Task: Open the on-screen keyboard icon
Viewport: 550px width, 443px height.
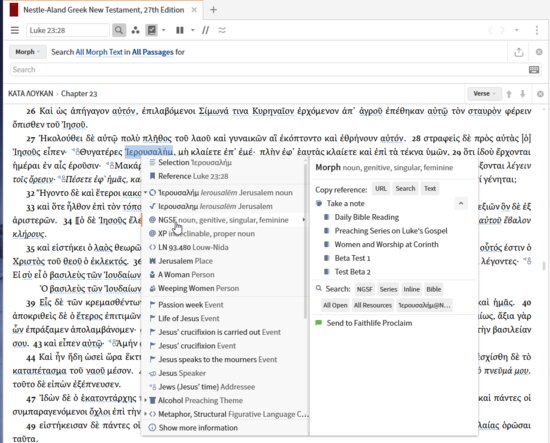Action: [x=534, y=69]
